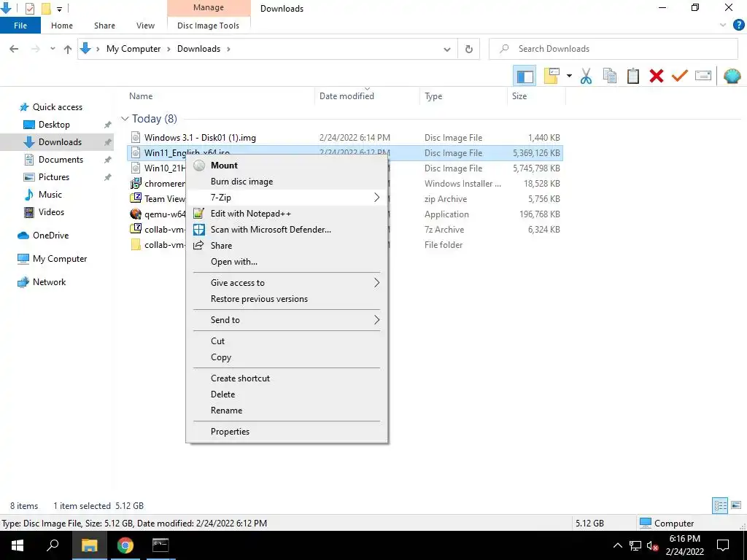Sort by the Name column header
The width and height of the screenshot is (747, 560).
(x=141, y=96)
